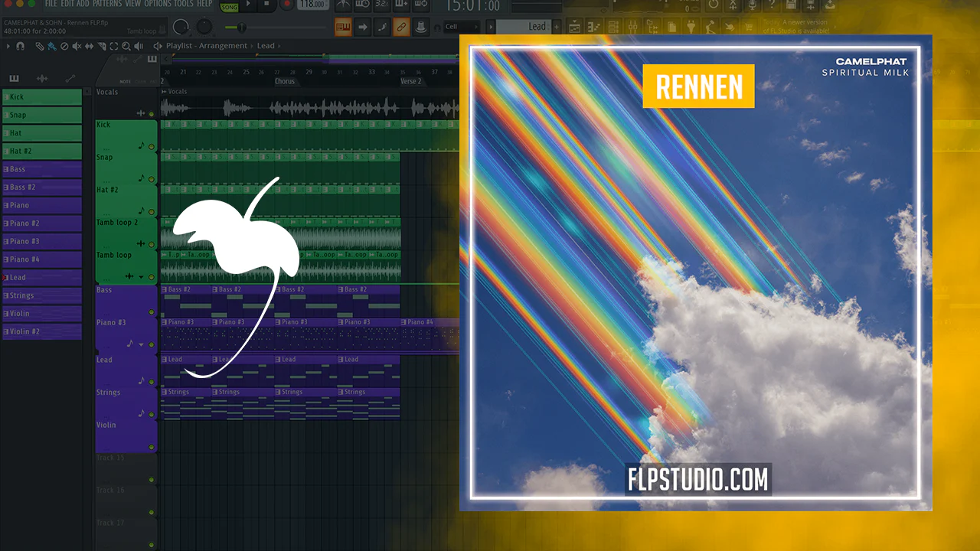Expand the Piano #3 track arrow
Screen dimensions: 980x551
[x=142, y=344]
